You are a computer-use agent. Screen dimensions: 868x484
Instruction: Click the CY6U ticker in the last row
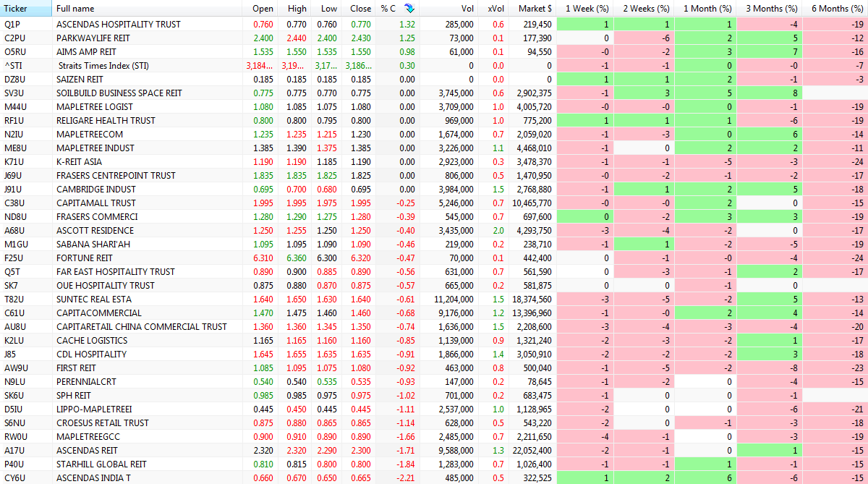pos(14,478)
